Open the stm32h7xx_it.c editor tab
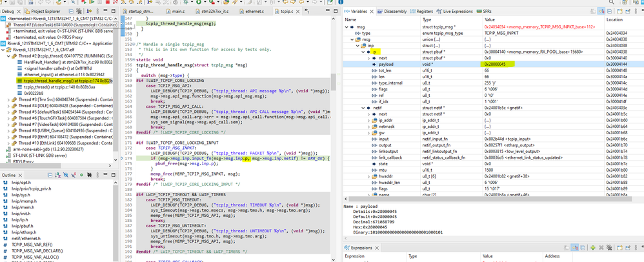The image size is (644, 262). tap(213, 12)
